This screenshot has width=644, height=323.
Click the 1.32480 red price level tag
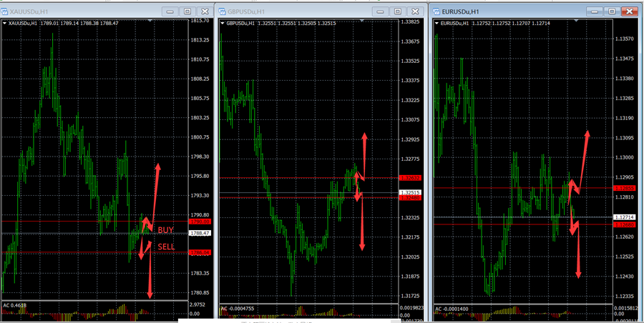tap(411, 198)
